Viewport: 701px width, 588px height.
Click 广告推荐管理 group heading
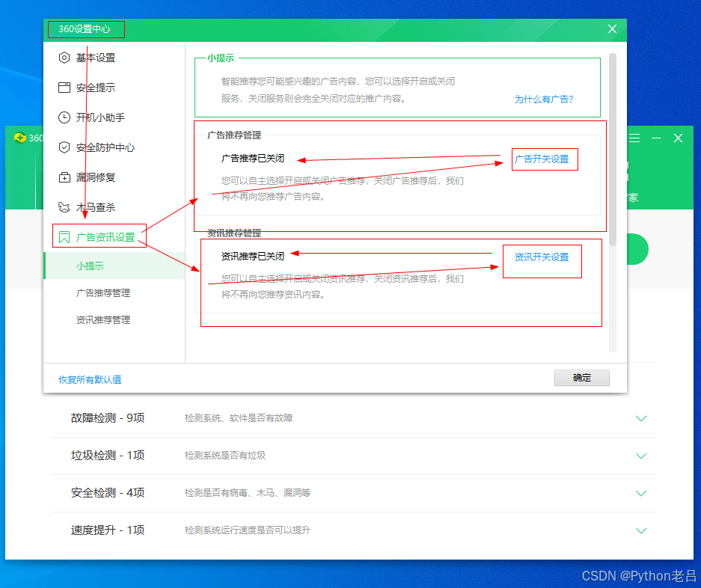234,135
